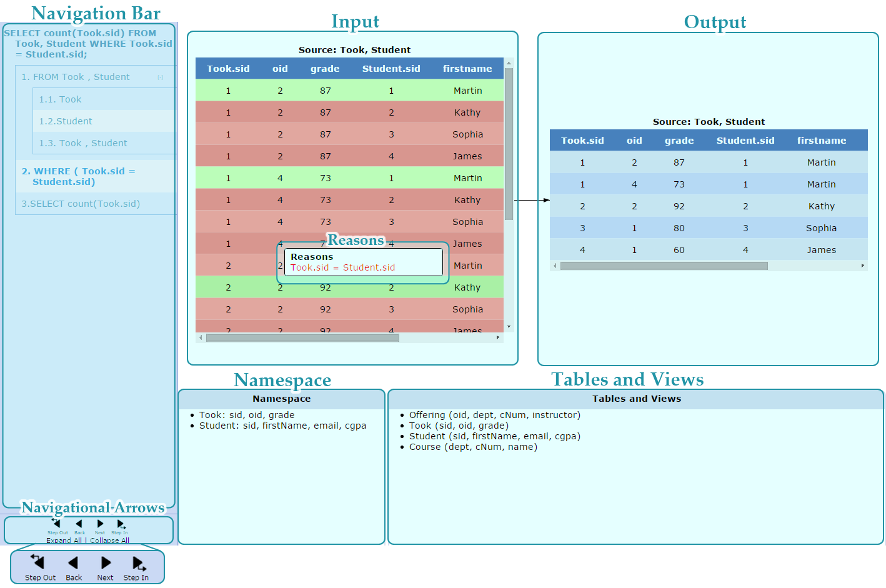Click Source: Took, Student caption above Input table
Screen dimensions: 886x588
pos(354,50)
